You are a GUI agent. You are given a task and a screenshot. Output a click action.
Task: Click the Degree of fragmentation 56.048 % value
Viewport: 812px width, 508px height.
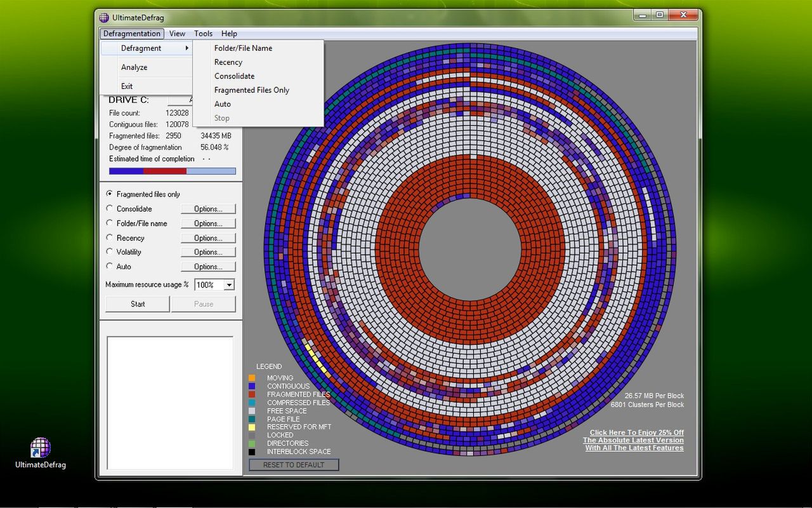point(214,147)
